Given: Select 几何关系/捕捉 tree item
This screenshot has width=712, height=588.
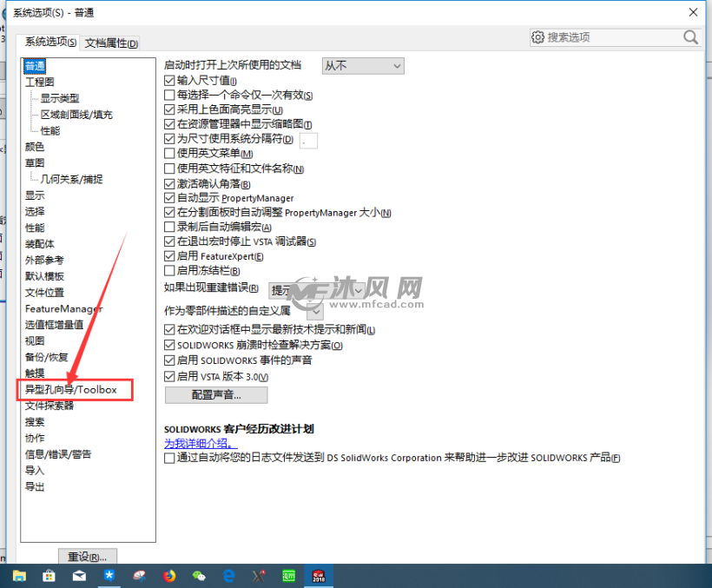Looking at the screenshot, I should pyautogui.click(x=71, y=179).
